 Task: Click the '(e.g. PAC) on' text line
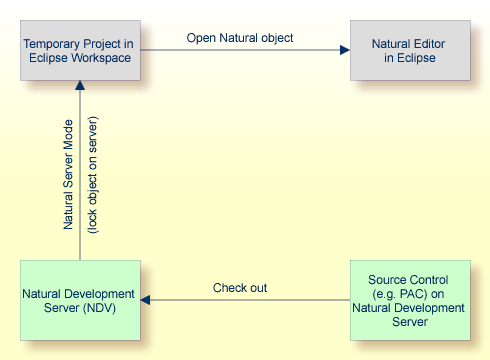coord(408,294)
